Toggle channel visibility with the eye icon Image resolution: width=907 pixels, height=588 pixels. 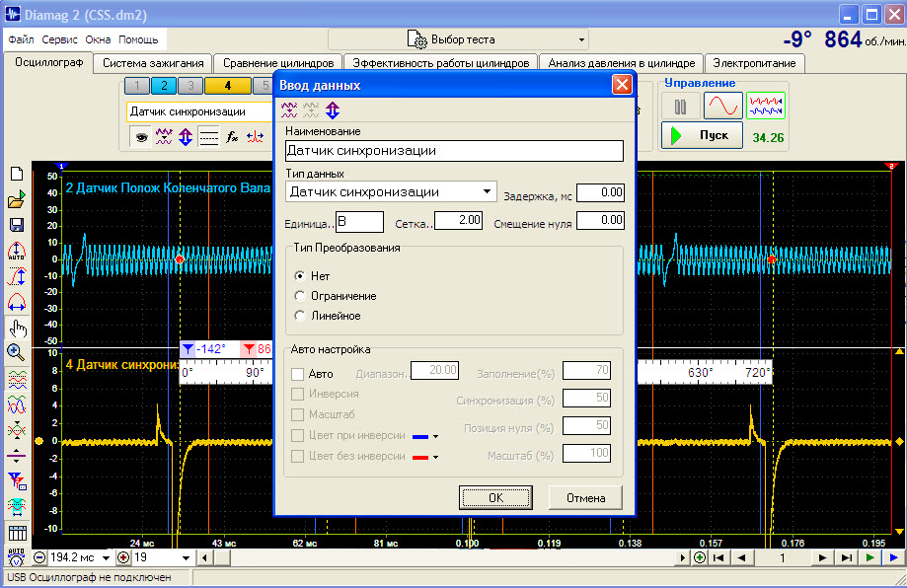(141, 137)
